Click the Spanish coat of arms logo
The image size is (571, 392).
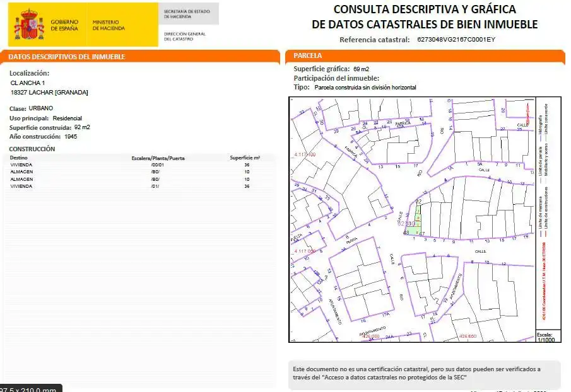point(29,25)
